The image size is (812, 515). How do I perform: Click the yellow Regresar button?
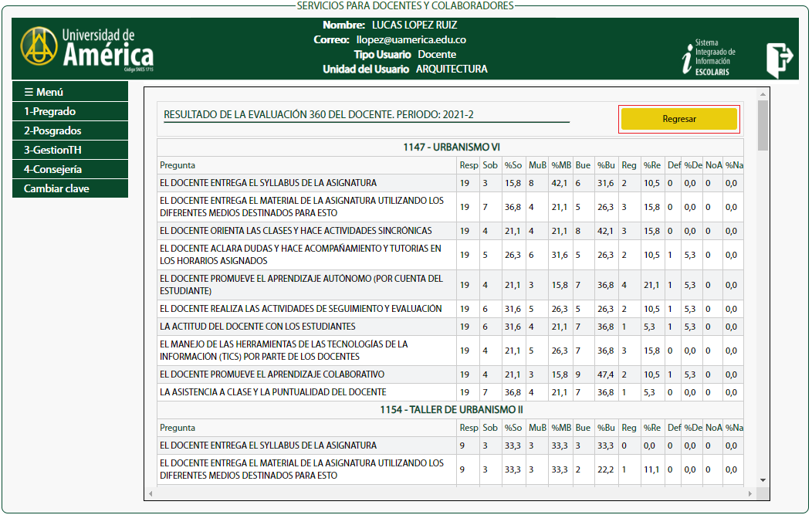coord(679,119)
